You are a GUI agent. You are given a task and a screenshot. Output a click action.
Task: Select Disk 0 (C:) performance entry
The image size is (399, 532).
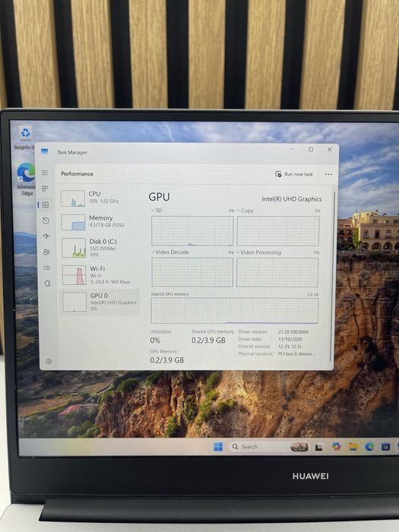tap(100, 247)
